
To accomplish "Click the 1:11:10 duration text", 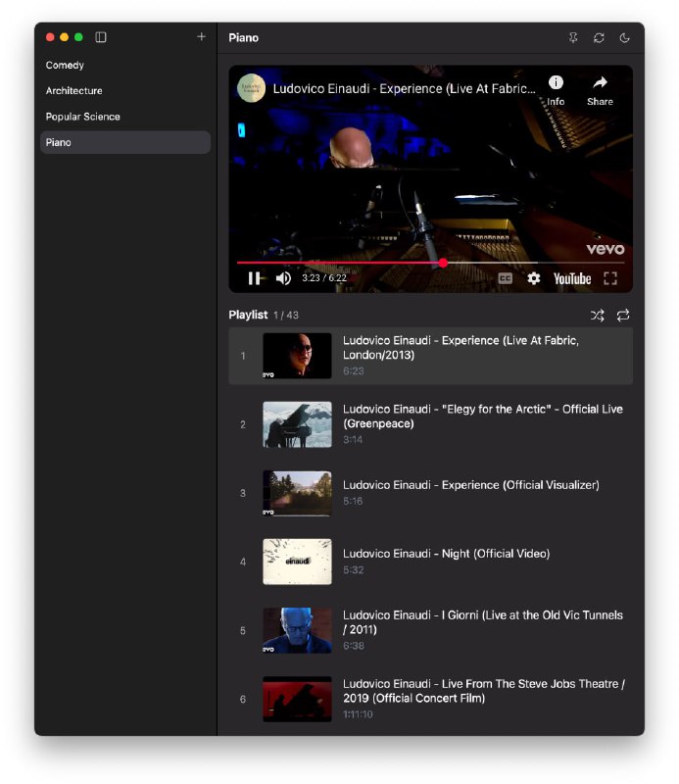I will point(358,714).
